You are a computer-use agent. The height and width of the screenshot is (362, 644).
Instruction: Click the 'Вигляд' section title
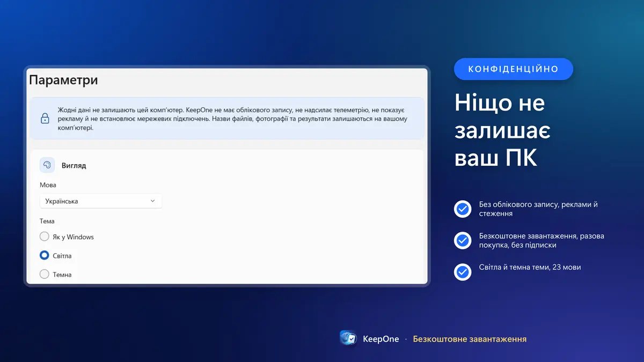[74, 165]
